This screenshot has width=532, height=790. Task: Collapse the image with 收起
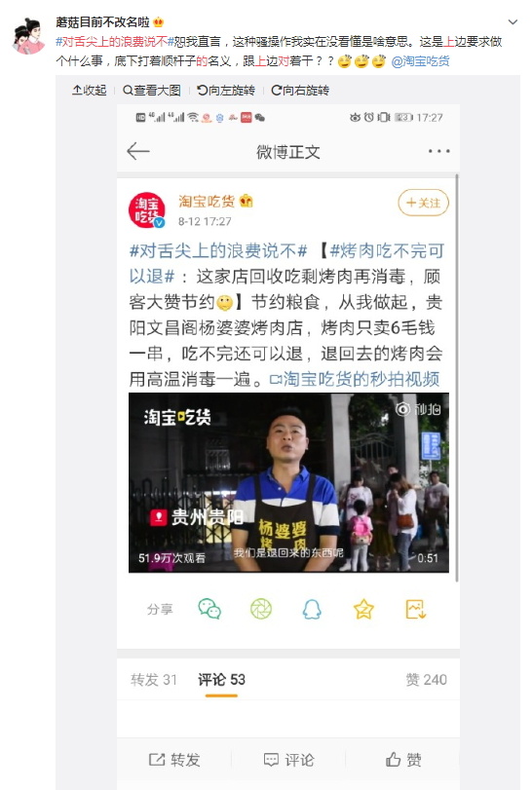89,91
